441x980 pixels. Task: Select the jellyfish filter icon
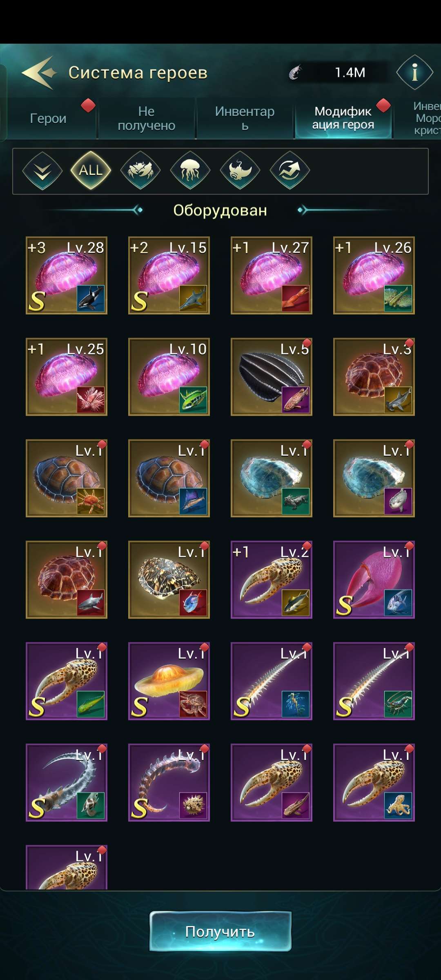(x=190, y=170)
